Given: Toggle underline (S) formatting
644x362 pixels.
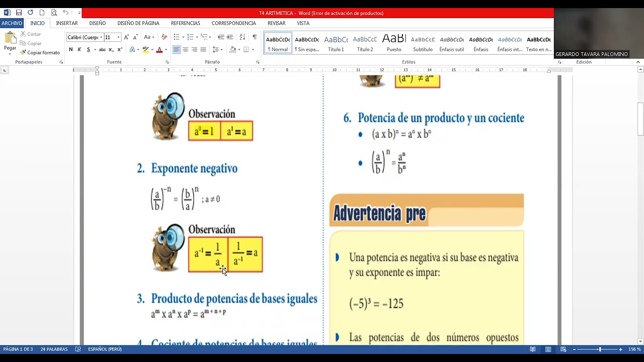Looking at the screenshot, I should click(88, 49).
